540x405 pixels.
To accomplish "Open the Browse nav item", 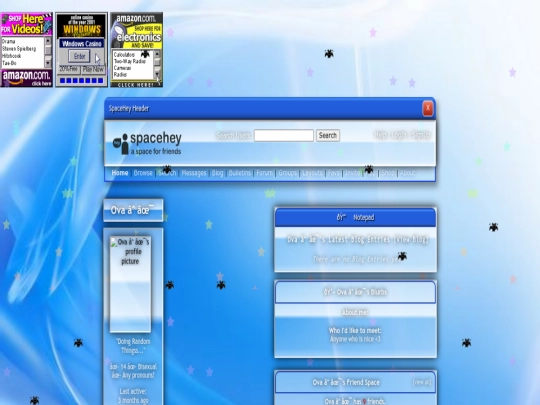I will (143, 173).
